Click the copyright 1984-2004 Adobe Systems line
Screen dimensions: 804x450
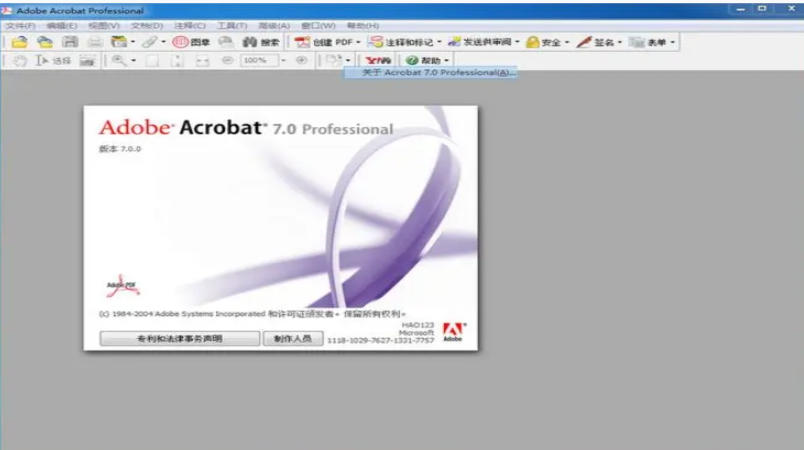pyautogui.click(x=252, y=314)
